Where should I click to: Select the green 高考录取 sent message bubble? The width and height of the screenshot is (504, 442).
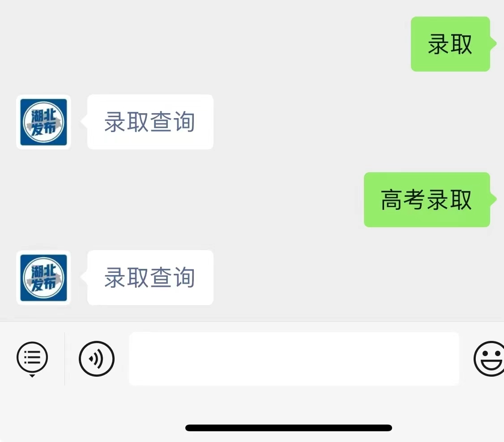click(x=427, y=200)
